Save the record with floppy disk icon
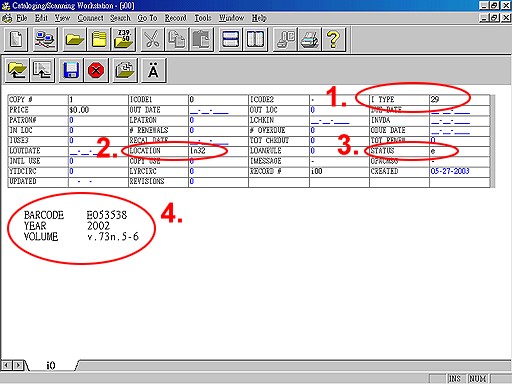Image resolution: width=512 pixels, height=384 pixels. tap(71, 70)
